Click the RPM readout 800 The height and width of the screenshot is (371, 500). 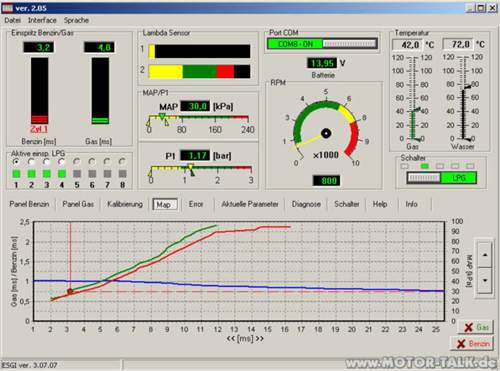click(327, 181)
